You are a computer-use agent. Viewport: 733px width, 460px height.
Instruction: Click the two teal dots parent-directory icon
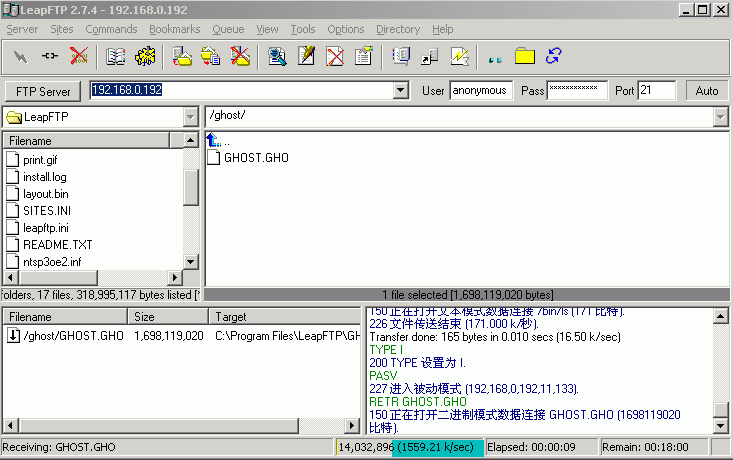495,60
